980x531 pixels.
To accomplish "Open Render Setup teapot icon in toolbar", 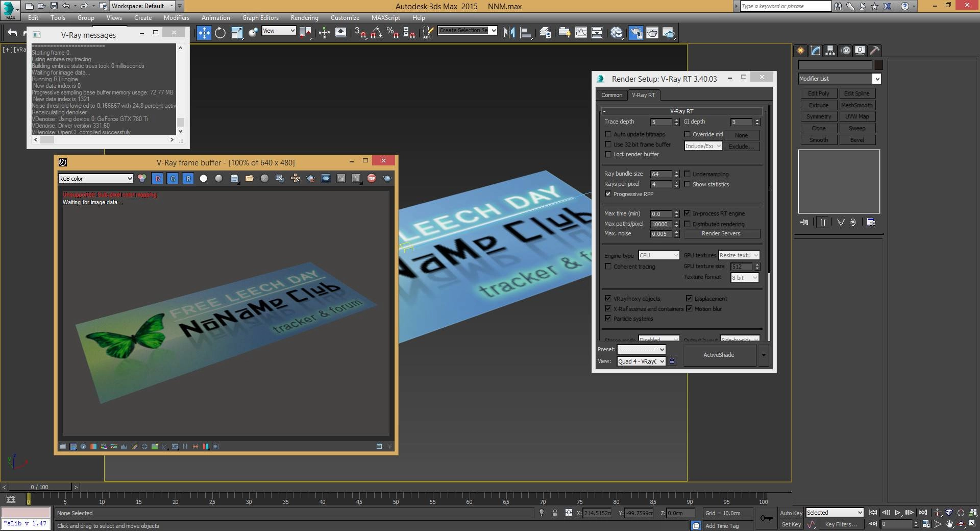I will (635, 33).
